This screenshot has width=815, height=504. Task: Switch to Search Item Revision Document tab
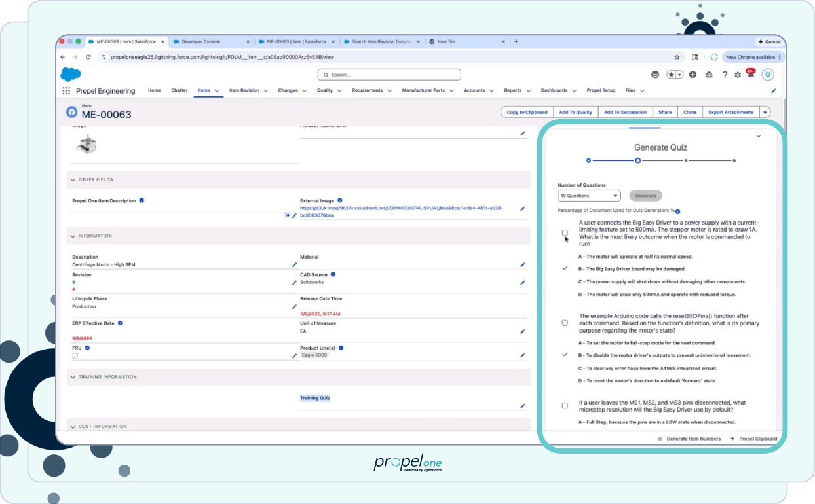pyautogui.click(x=382, y=41)
